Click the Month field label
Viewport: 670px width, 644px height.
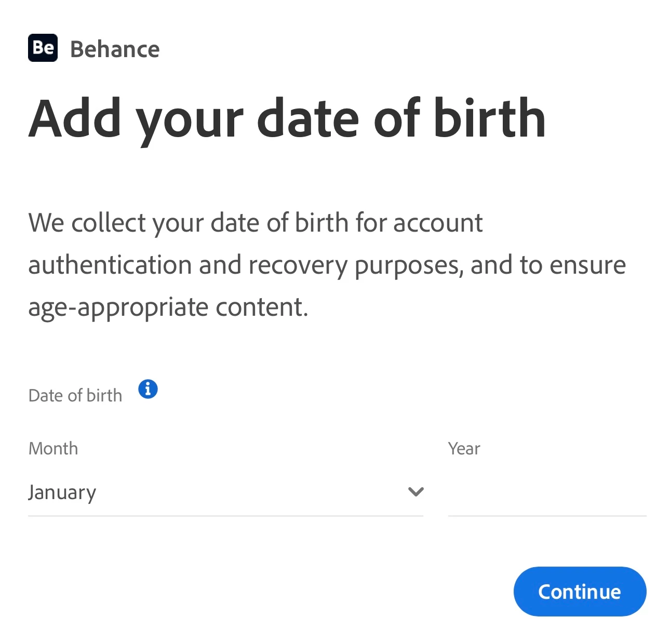tap(53, 448)
